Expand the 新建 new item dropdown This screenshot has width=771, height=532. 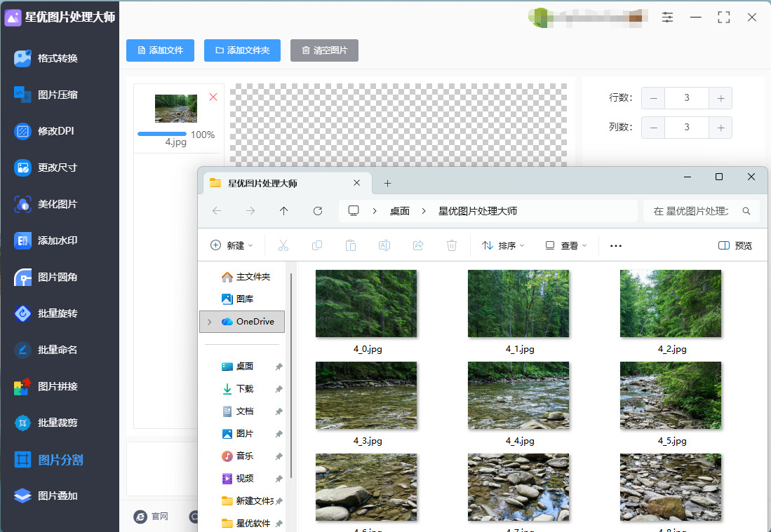coord(232,245)
